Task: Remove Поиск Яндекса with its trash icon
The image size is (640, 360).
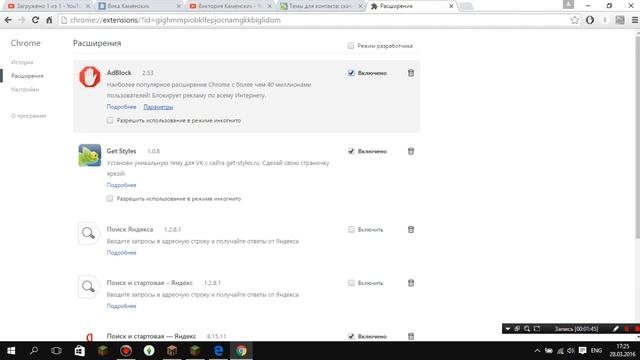Action: point(411,229)
